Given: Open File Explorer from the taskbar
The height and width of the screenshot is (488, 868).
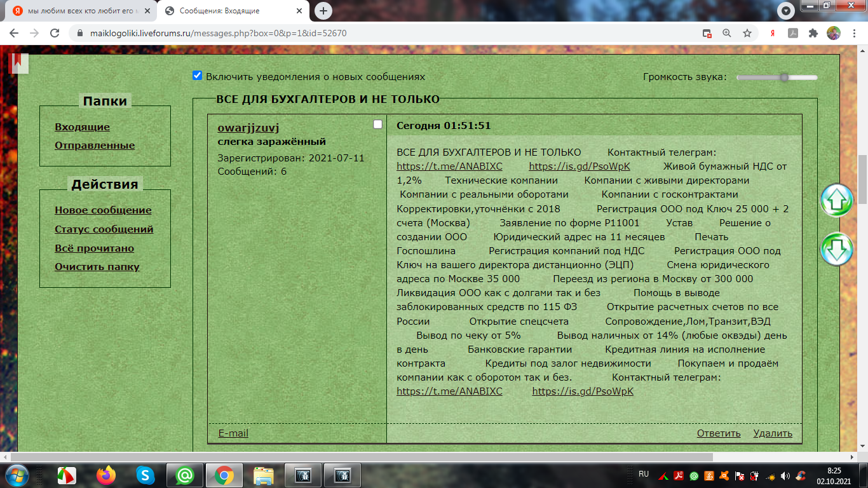Looking at the screenshot, I should click(264, 475).
